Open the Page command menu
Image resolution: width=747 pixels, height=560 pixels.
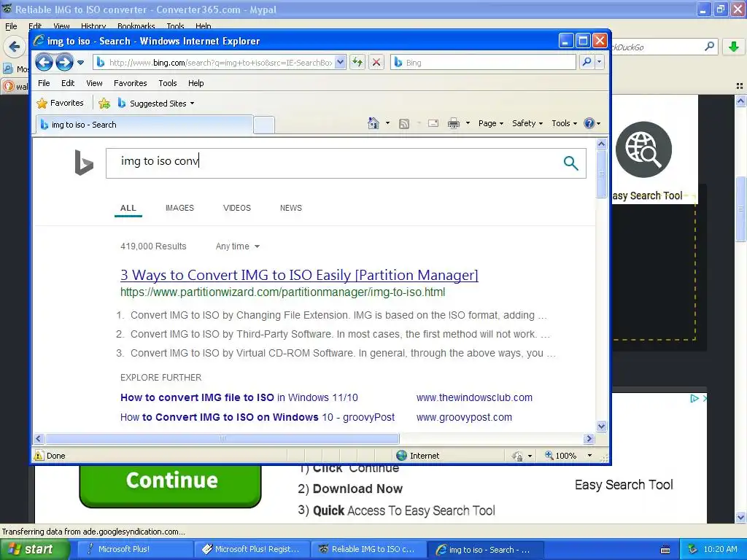coord(491,123)
